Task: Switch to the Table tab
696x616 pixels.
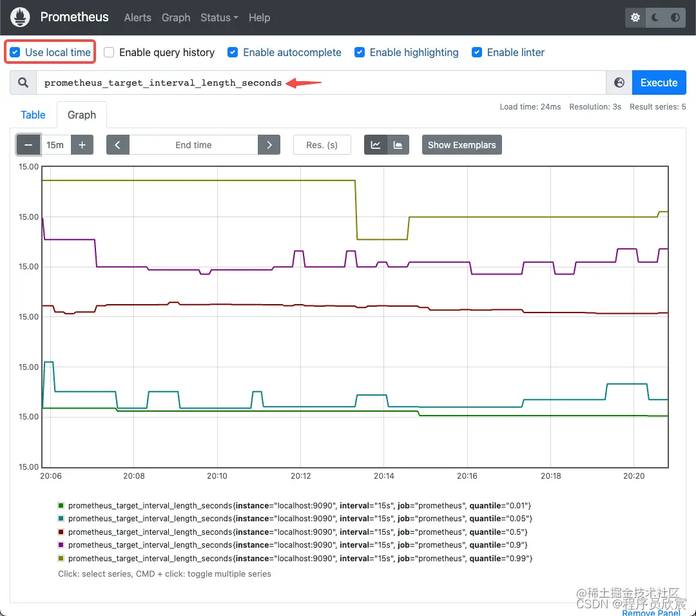Action: coord(33,115)
